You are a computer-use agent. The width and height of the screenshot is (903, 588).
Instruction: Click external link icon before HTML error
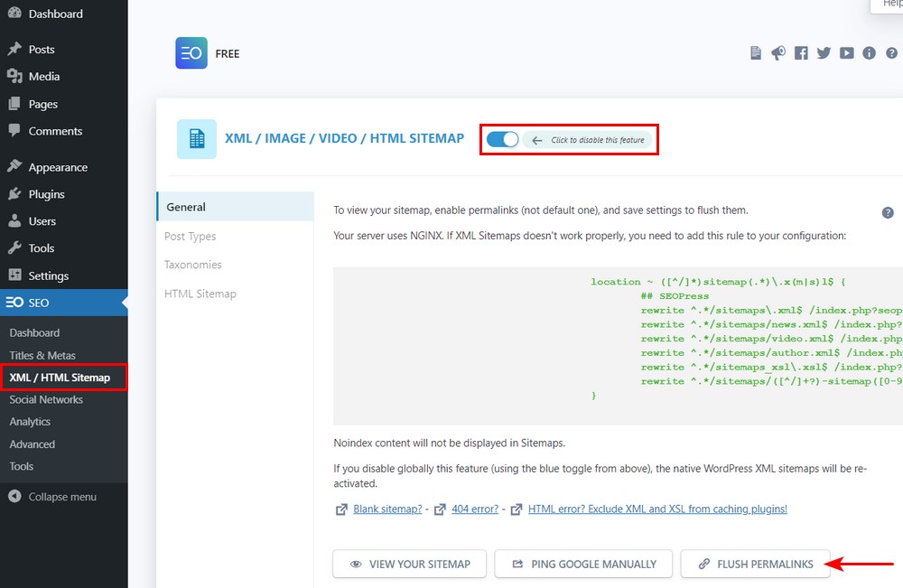(517, 509)
